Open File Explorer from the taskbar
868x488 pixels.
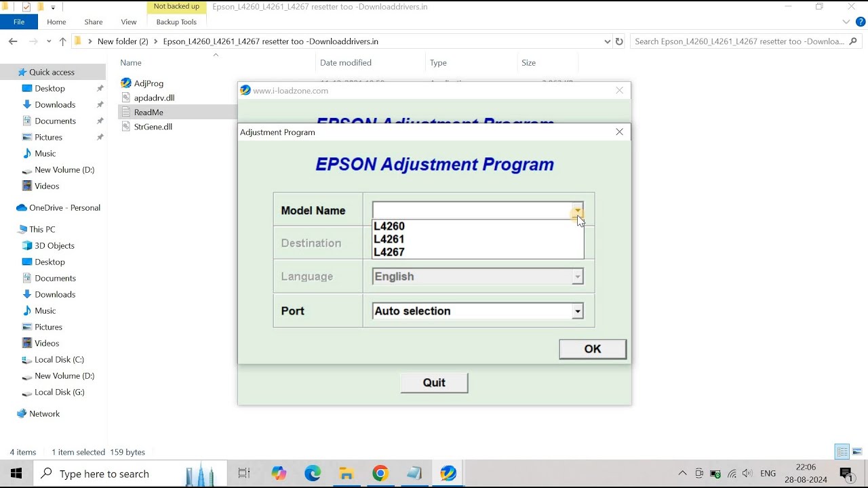347,474
